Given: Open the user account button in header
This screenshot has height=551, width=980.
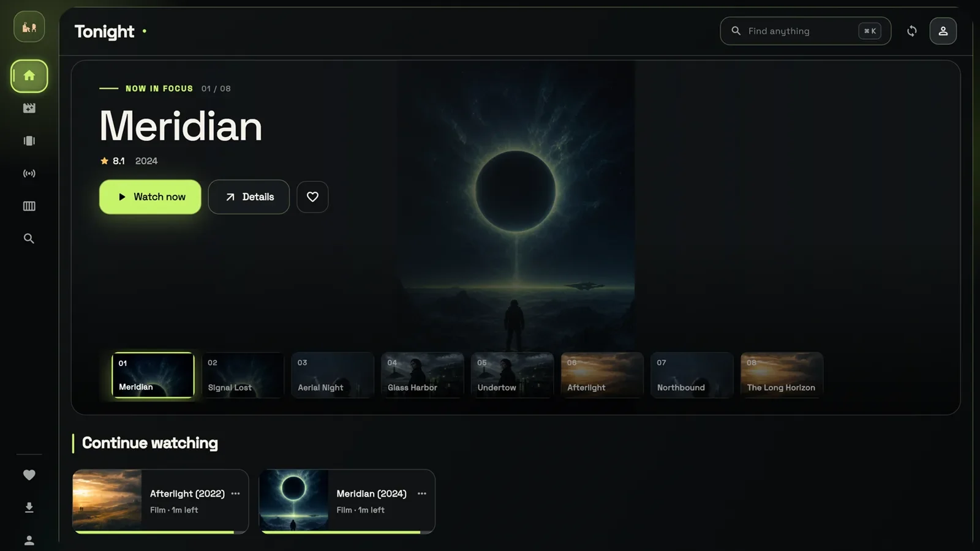Looking at the screenshot, I should (943, 31).
